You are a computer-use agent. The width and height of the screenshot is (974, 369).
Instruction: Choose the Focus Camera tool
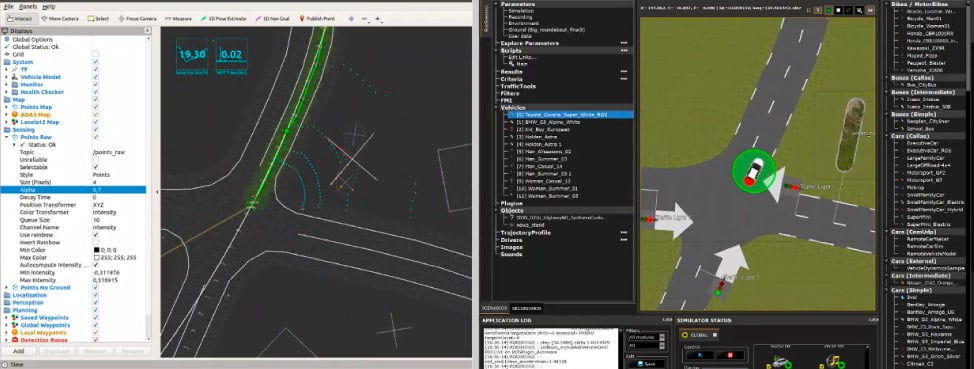click(x=137, y=19)
